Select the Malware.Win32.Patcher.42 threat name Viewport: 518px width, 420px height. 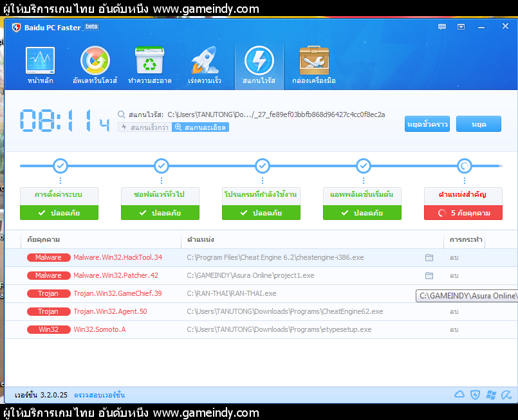pyautogui.click(x=116, y=275)
